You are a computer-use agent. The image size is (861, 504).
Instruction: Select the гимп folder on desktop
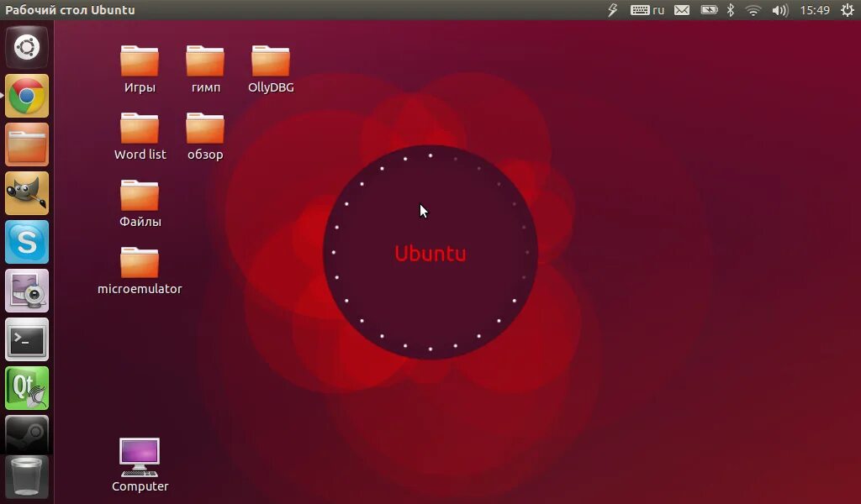[x=205, y=69]
